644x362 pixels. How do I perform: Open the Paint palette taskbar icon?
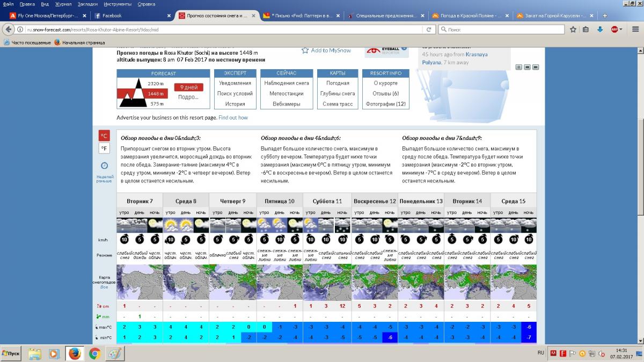115,353
